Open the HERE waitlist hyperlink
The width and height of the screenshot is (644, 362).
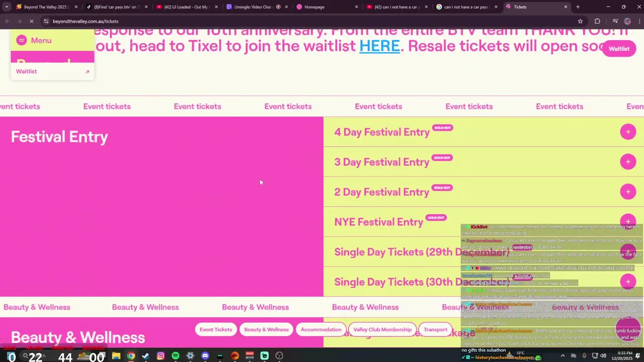click(x=379, y=46)
